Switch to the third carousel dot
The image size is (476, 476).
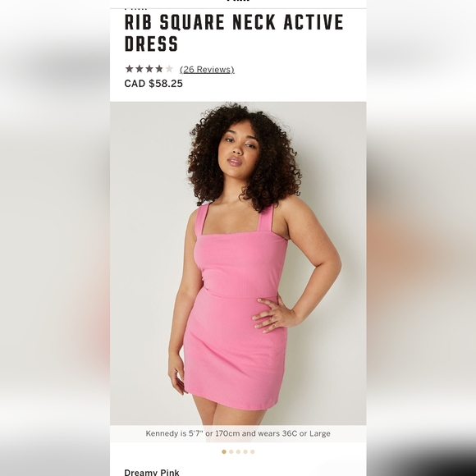(x=238, y=451)
